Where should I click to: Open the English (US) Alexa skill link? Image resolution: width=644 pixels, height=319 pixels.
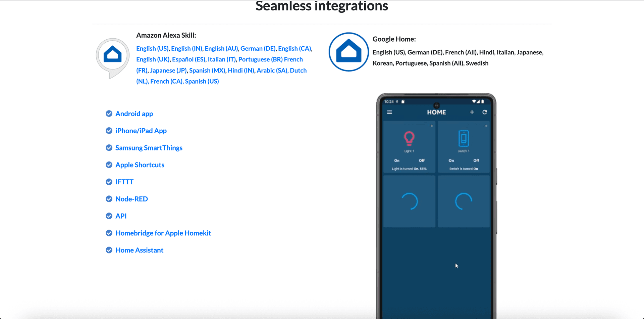tap(152, 48)
